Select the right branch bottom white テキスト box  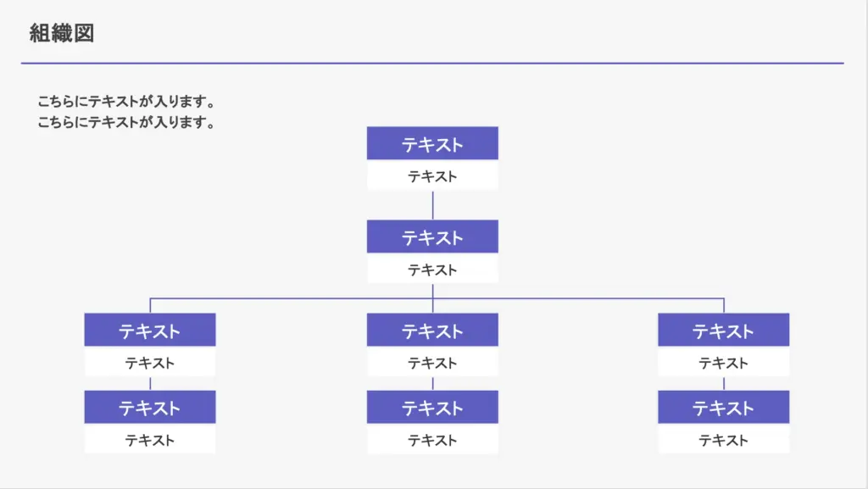pos(724,439)
